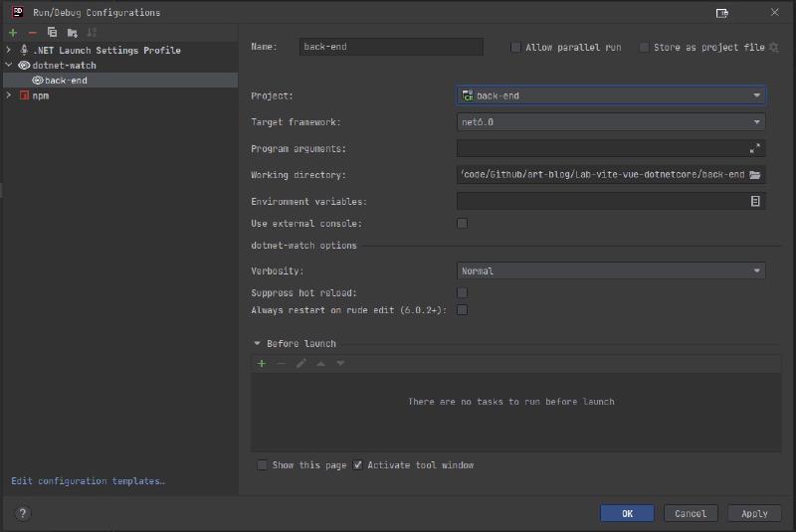Click Edit configuration templates link

(x=88, y=481)
